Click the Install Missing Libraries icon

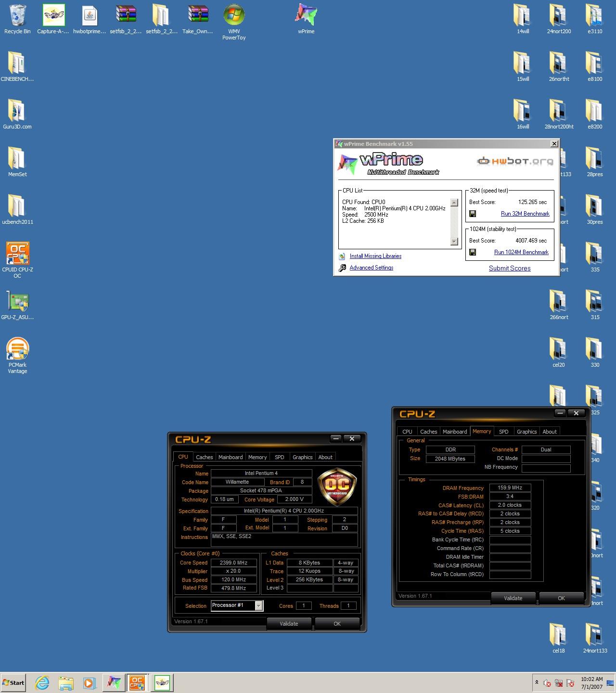click(x=342, y=257)
